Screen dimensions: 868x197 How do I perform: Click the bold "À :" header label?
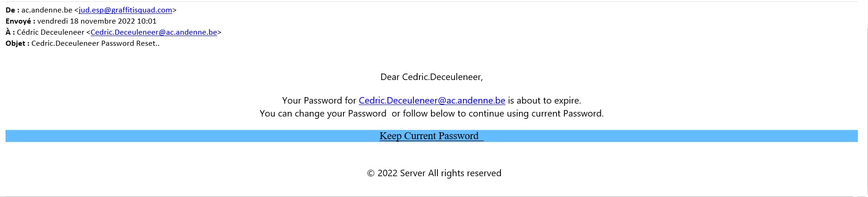10,32
